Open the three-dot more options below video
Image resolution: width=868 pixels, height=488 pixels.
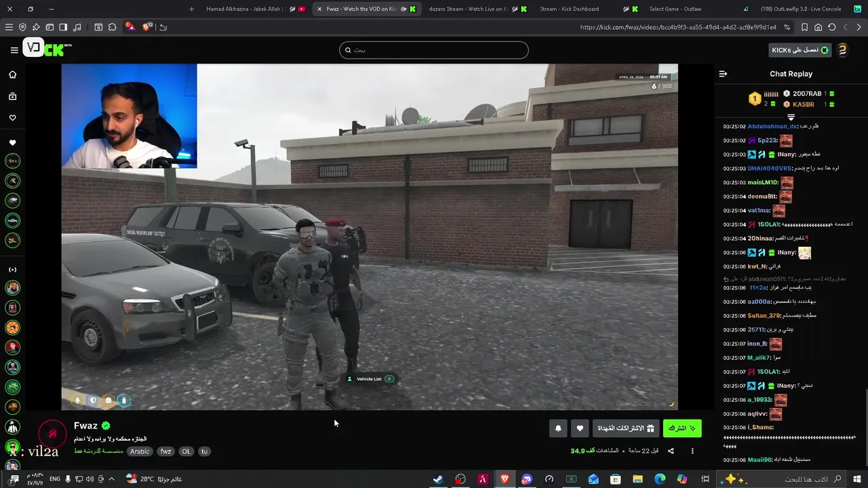tap(692, 451)
